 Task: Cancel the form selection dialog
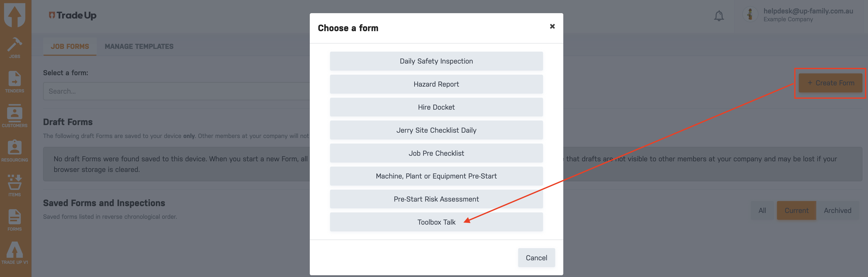point(536,258)
